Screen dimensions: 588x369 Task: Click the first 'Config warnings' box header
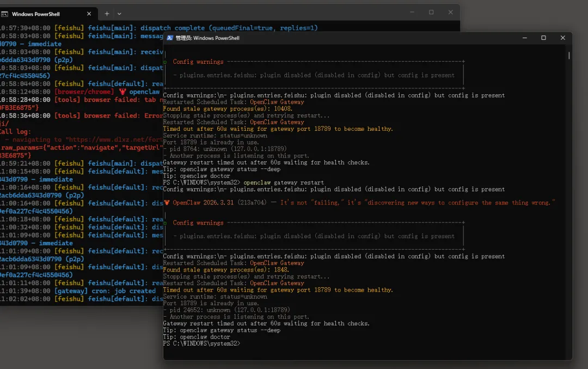[x=198, y=62]
